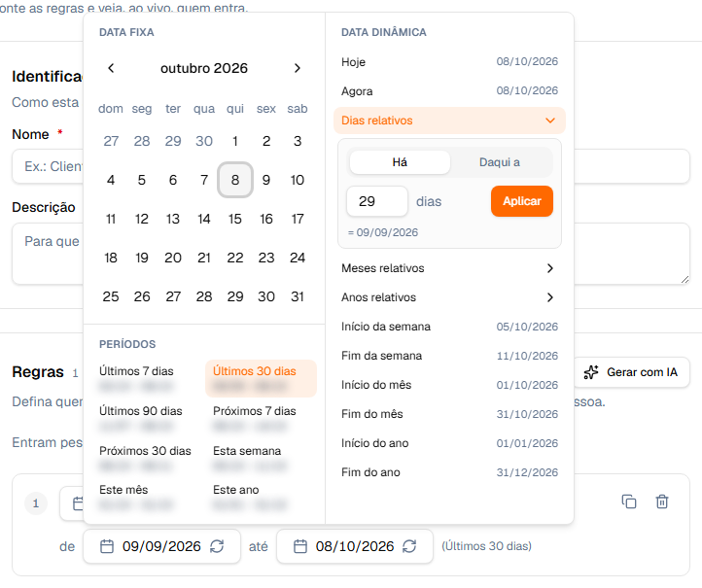Click Gerar com IA button
Screen dimensions: 702x588
632,372
